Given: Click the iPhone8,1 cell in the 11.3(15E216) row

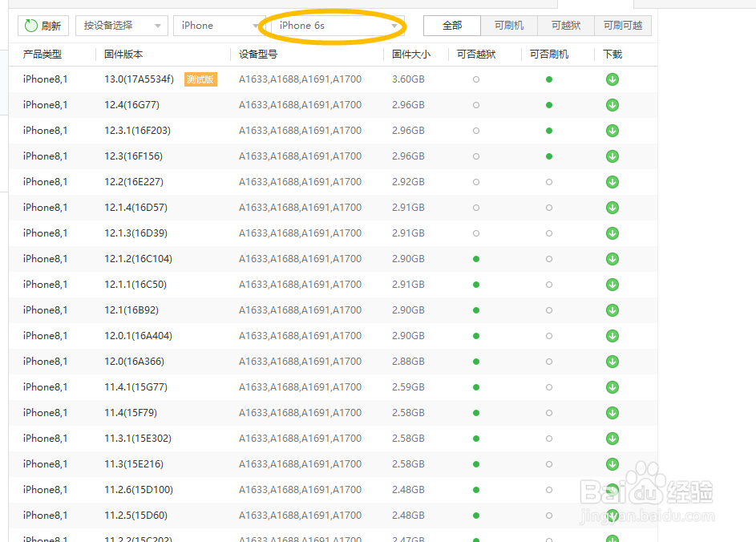Looking at the screenshot, I should [45, 464].
